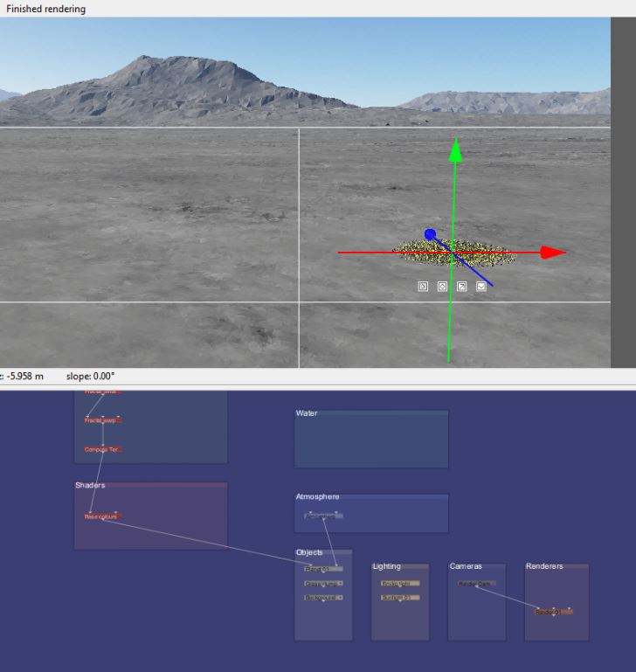636x672 pixels.
Task: Select the Planet 01 object node
Action: click(323, 569)
